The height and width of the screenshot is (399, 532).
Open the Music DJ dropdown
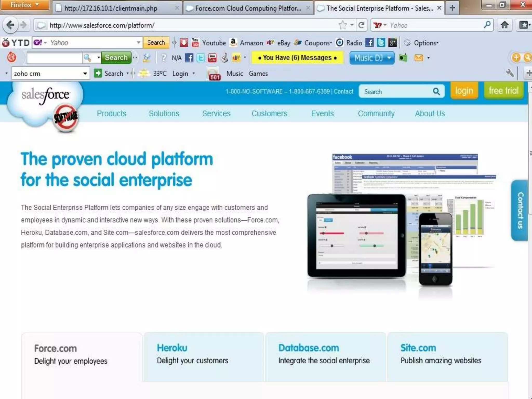389,58
